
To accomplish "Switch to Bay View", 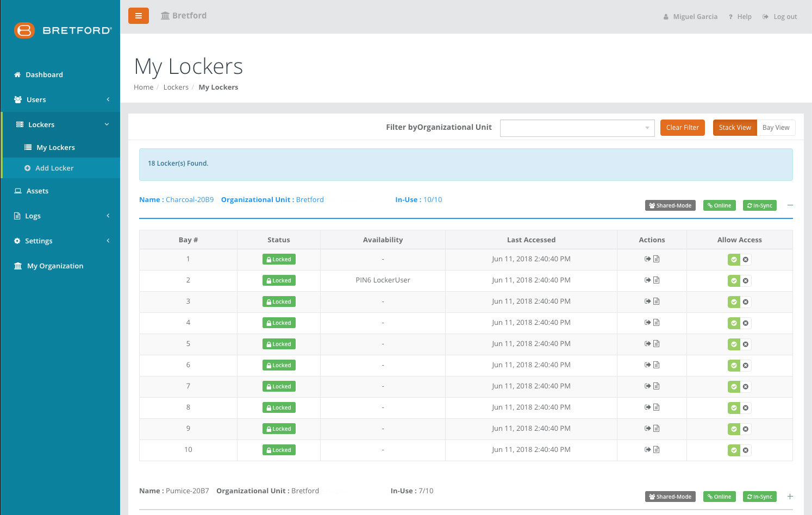I will point(776,127).
